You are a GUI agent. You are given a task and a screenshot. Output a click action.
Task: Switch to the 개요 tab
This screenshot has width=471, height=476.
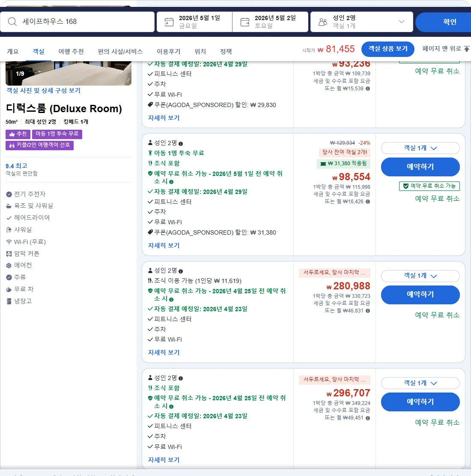[13, 52]
